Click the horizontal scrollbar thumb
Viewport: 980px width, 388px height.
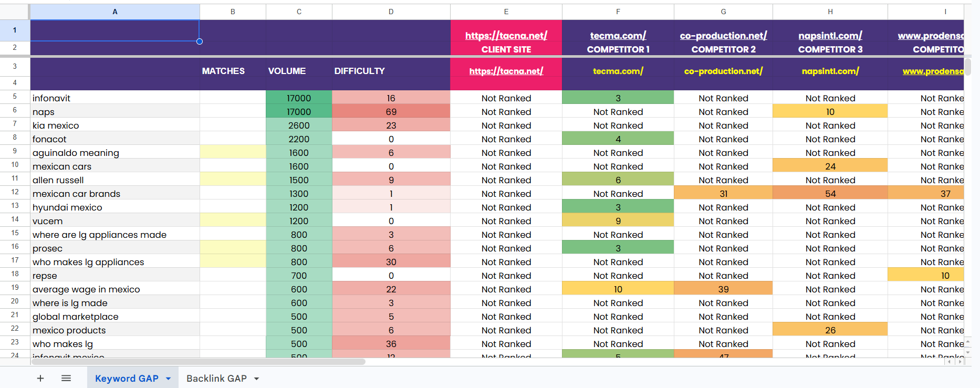point(198,362)
